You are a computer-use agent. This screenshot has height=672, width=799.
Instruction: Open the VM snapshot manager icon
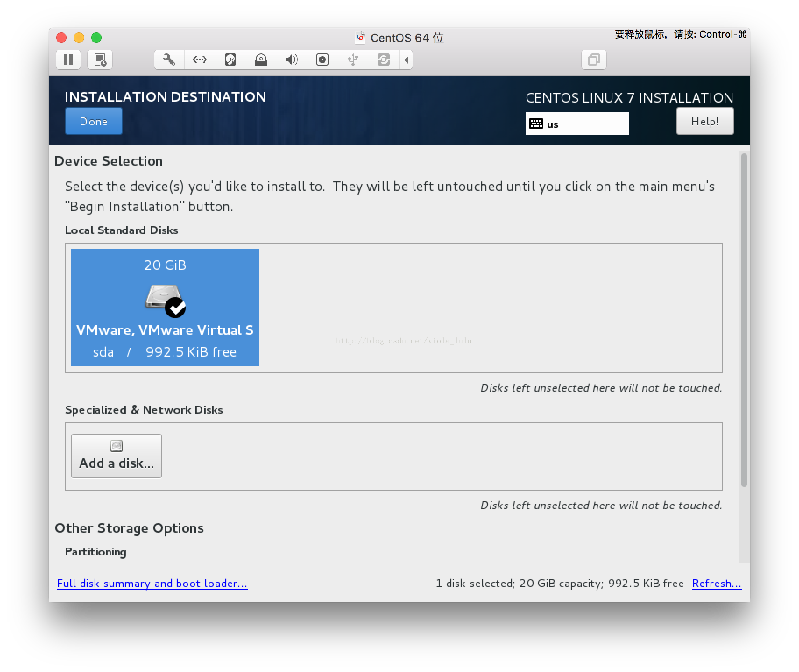[x=100, y=60]
